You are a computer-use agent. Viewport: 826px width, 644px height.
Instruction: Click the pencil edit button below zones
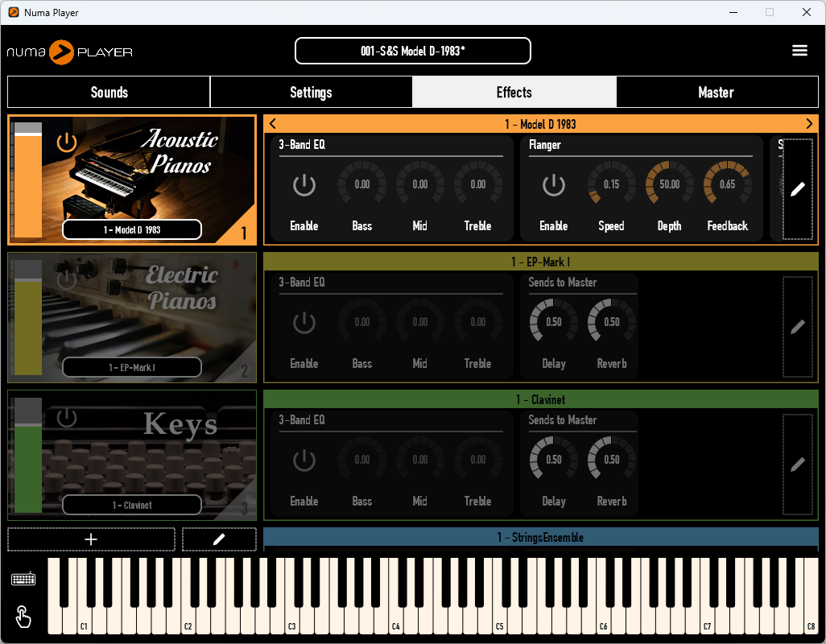pyautogui.click(x=219, y=539)
